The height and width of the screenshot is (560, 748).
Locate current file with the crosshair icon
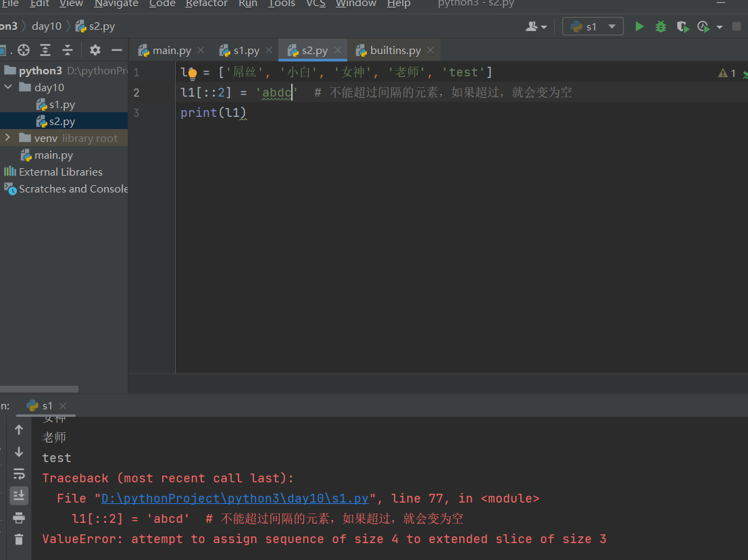24,50
